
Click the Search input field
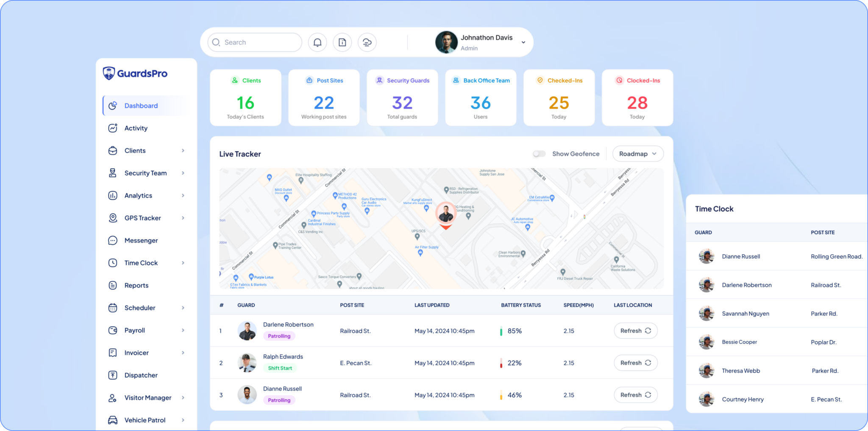click(259, 42)
